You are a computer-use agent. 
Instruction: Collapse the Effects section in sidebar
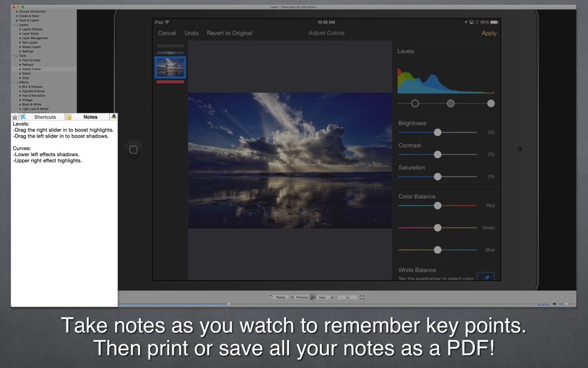click(14, 82)
